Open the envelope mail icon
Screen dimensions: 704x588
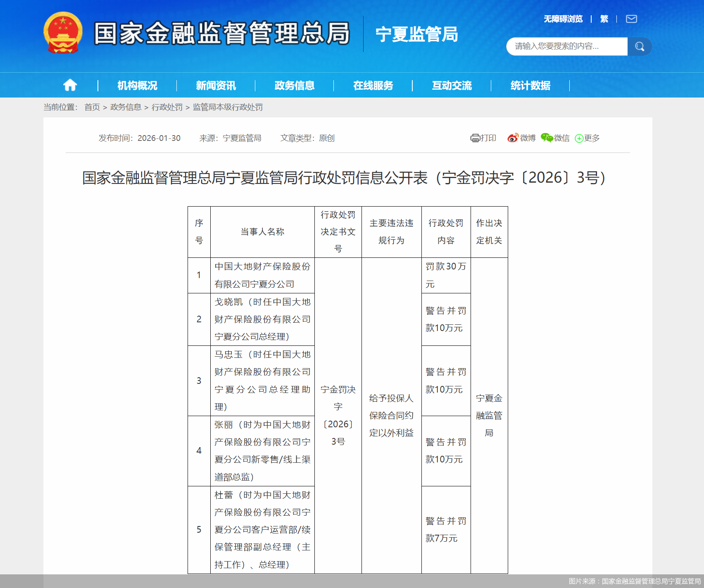[631, 19]
